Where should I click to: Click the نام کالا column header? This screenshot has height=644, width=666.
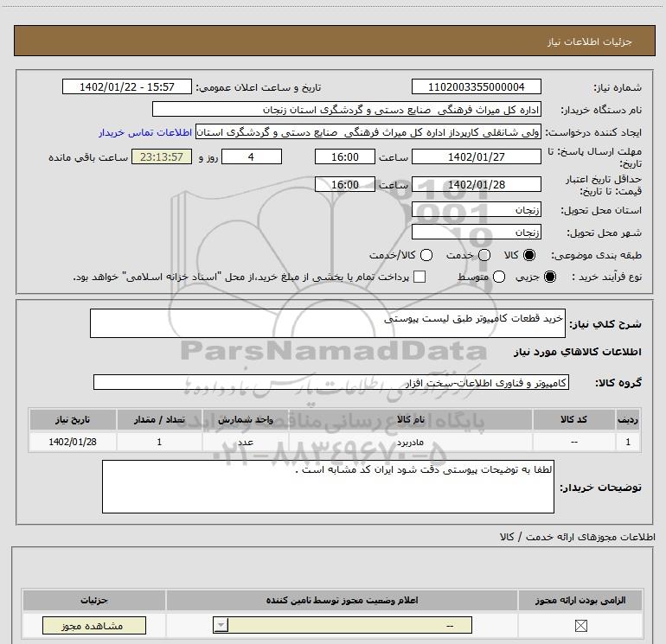tap(411, 419)
